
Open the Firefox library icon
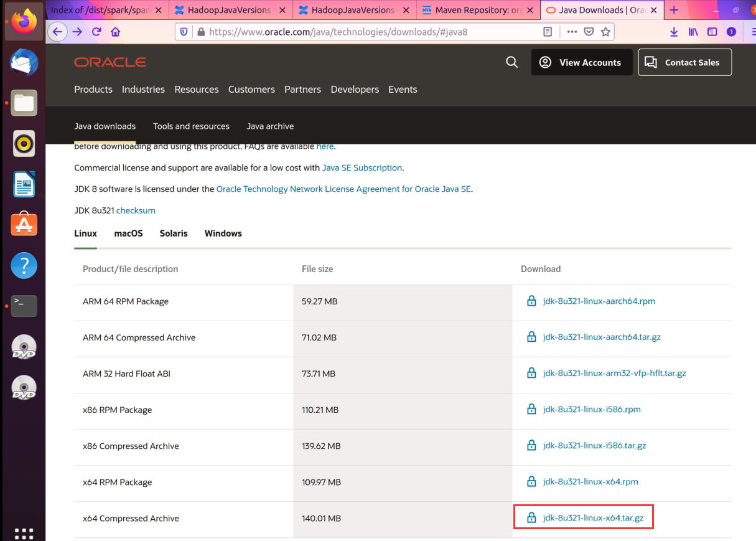(693, 32)
